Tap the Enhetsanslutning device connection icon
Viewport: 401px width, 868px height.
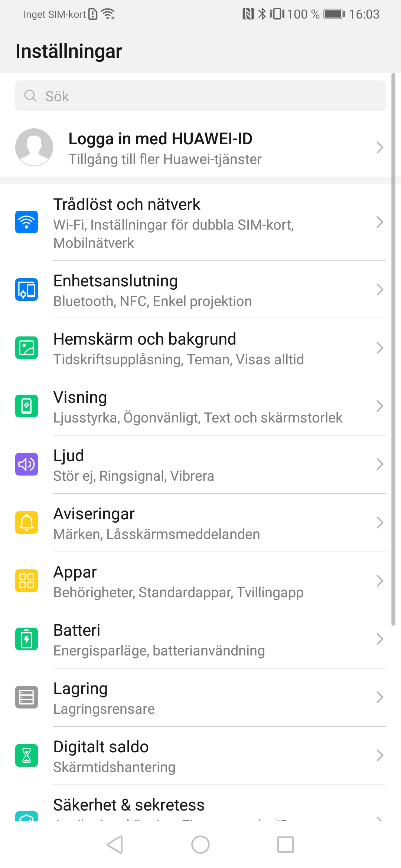point(26,289)
